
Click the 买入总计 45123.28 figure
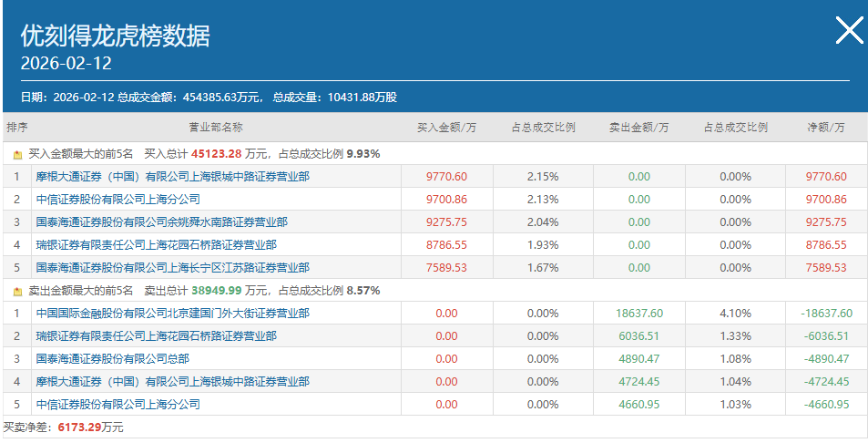217,154
